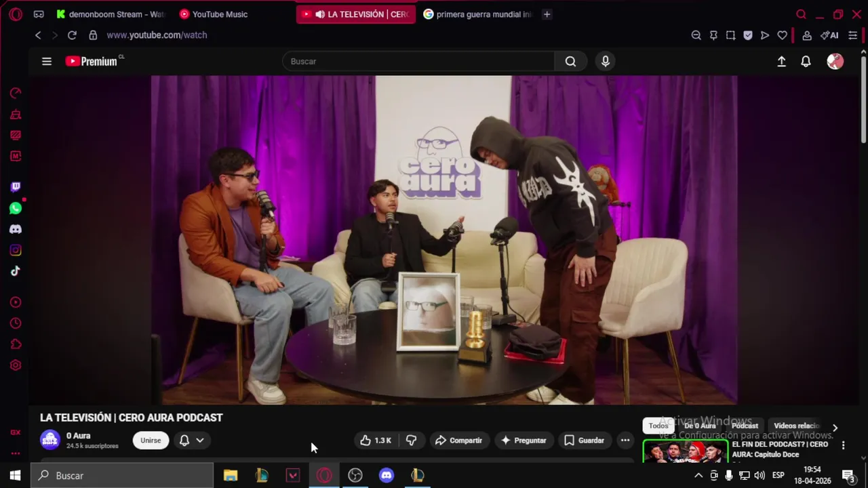Open the YouTube upload/create icon
The width and height of the screenshot is (868, 488).
point(781,62)
